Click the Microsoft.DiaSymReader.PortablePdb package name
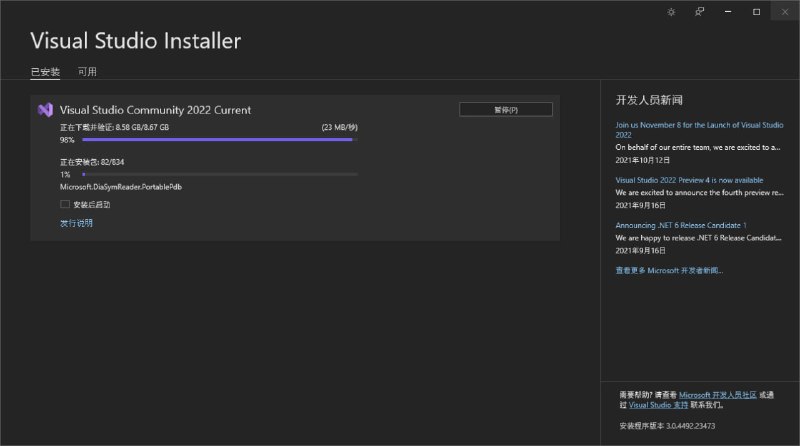Viewport: 800px width, 446px height. click(x=121, y=187)
